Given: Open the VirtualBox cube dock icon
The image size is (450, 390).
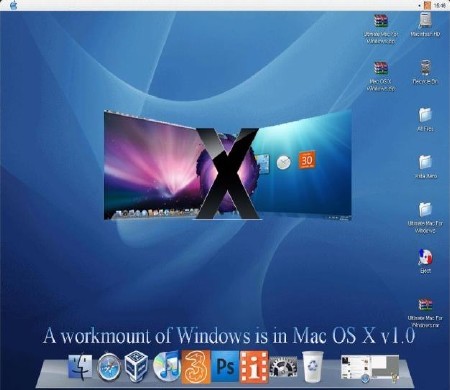Looking at the screenshot, I should pos(136,367).
